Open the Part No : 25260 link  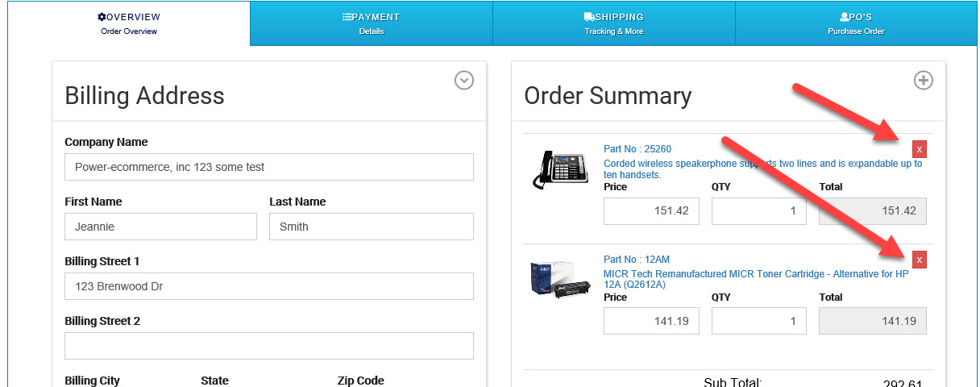pos(637,149)
